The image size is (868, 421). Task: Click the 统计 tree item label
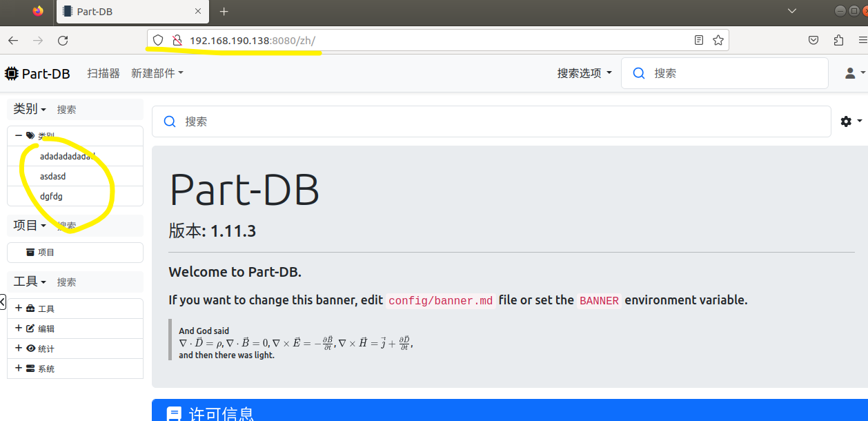click(46, 349)
